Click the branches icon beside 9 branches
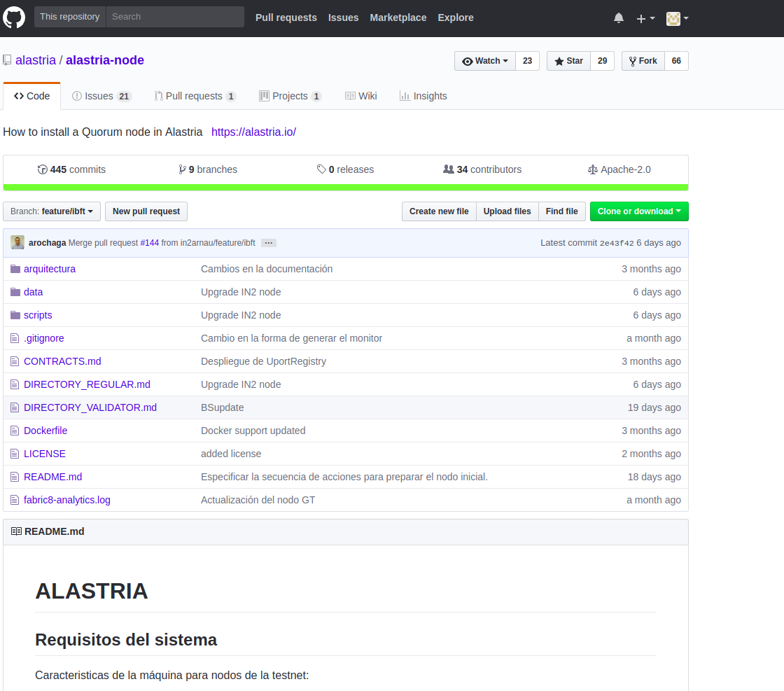 click(x=182, y=169)
